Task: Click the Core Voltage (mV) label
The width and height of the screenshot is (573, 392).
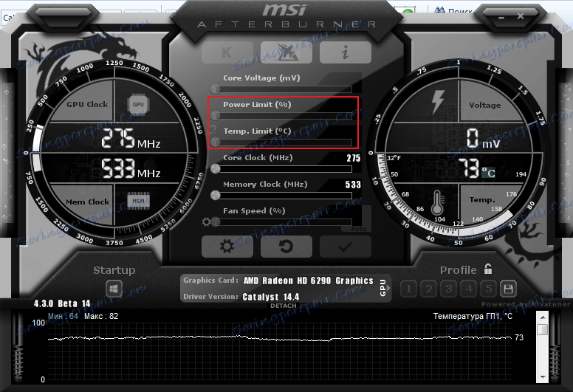Action: click(261, 78)
